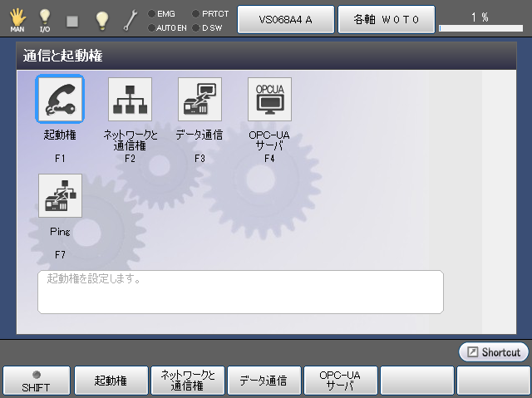Open the 各軸 W0T0 coordinate selector

[x=384, y=18]
